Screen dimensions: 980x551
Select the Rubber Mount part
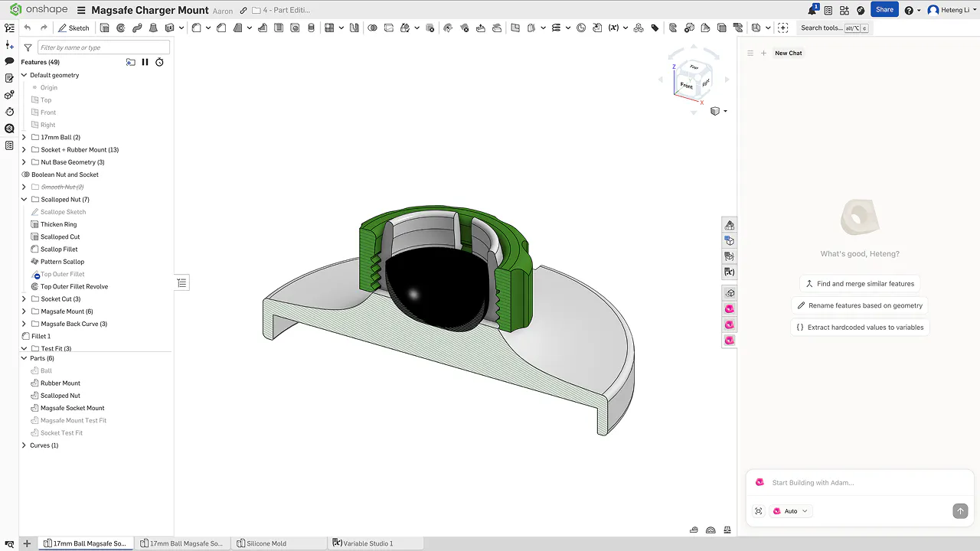[x=60, y=383]
